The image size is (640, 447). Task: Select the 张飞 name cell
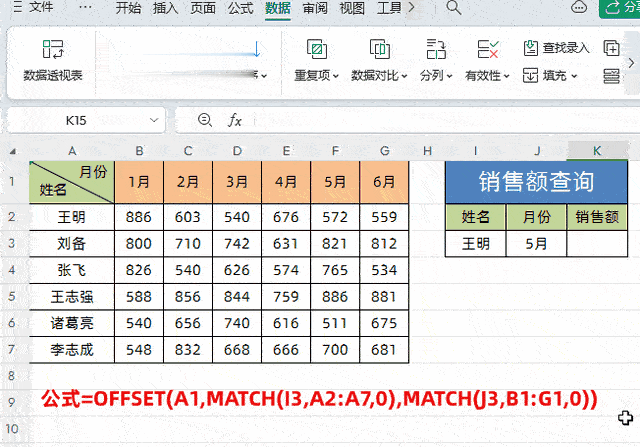tap(72, 270)
